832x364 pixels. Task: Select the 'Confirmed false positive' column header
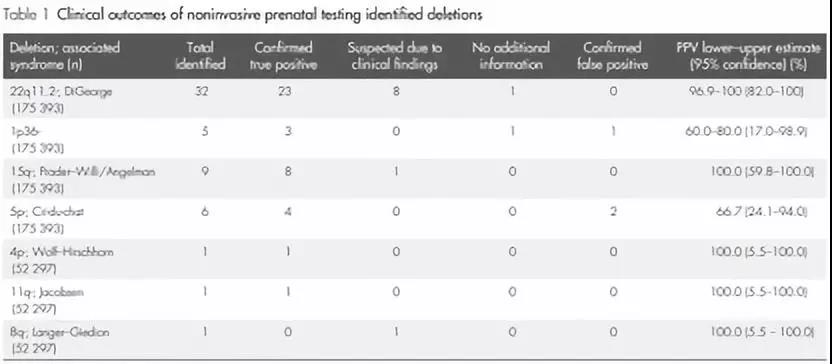point(612,56)
